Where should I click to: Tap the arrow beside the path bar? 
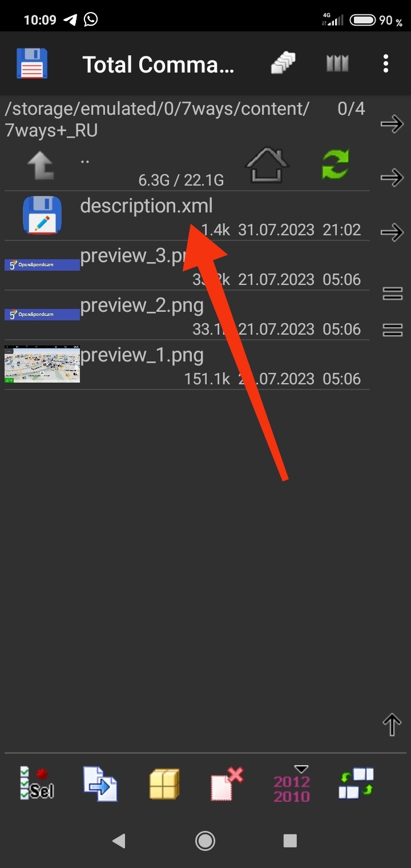coord(392,124)
